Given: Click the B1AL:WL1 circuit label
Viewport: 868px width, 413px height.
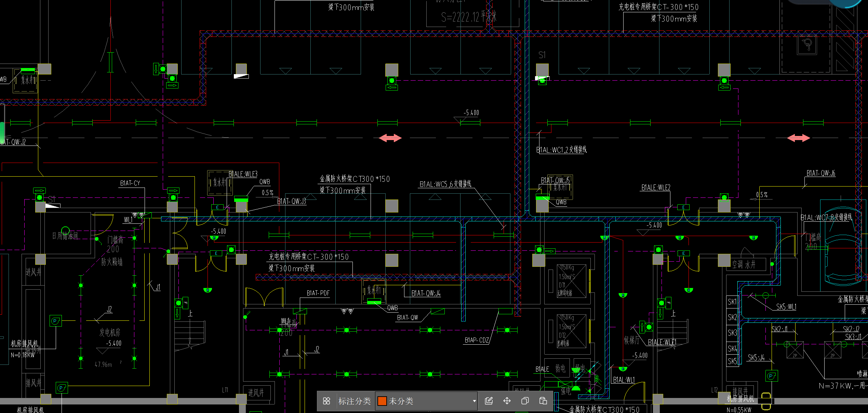Looking at the screenshot, I should click(624, 380).
